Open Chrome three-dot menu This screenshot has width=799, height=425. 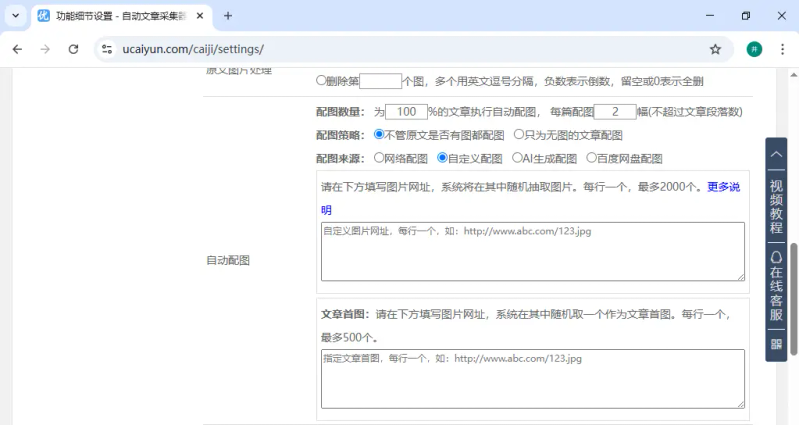783,49
